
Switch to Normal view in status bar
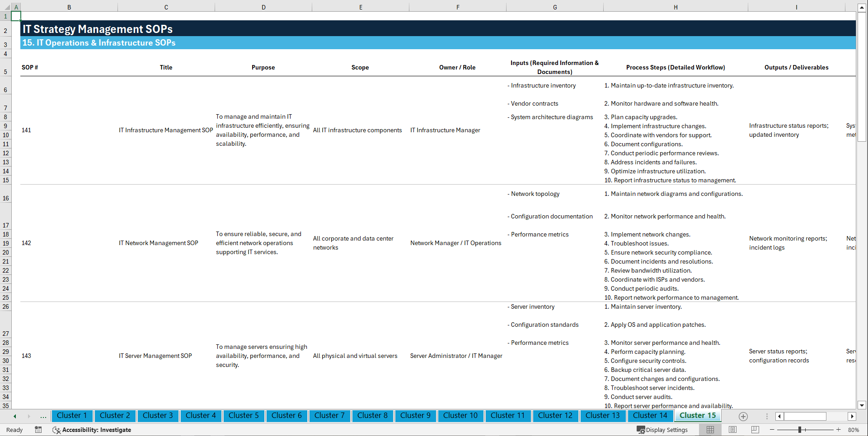click(710, 429)
